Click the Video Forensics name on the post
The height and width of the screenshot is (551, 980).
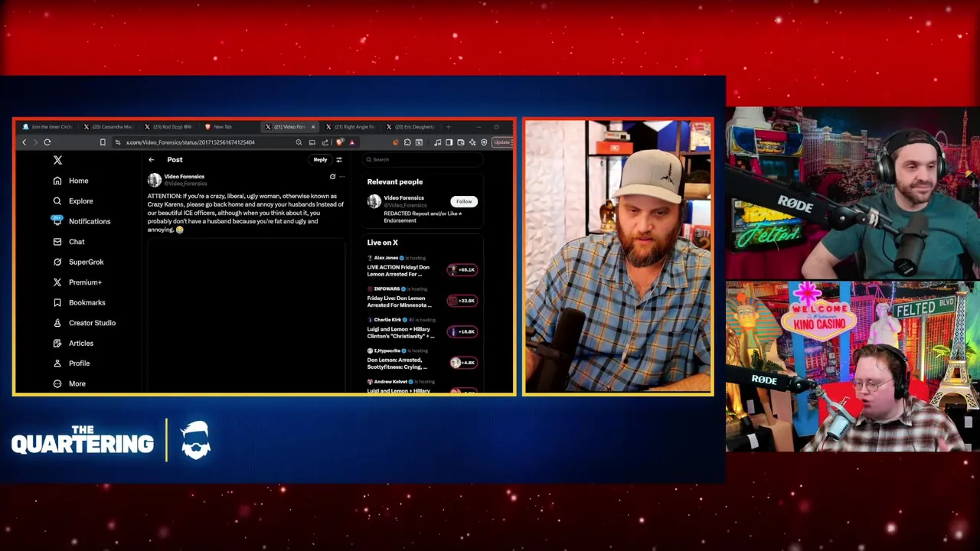point(185,177)
